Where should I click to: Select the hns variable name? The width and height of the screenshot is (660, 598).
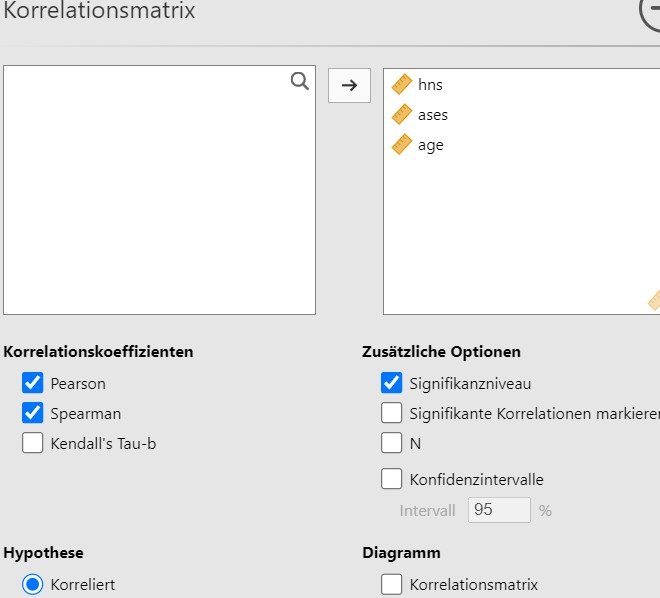point(430,85)
